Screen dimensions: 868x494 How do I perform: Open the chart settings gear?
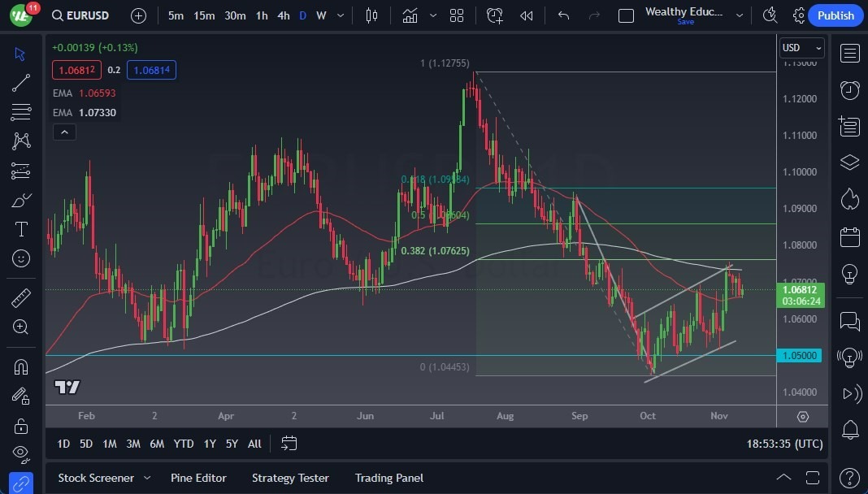(x=799, y=15)
